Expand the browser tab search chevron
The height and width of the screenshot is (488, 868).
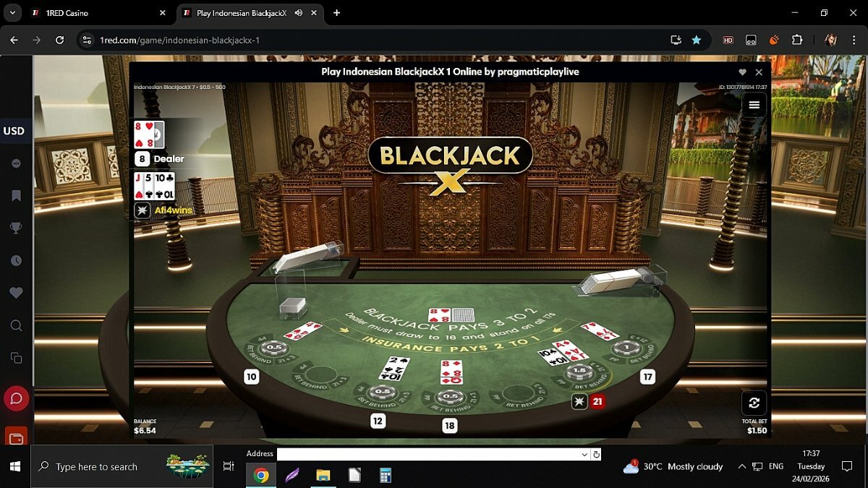(x=12, y=13)
